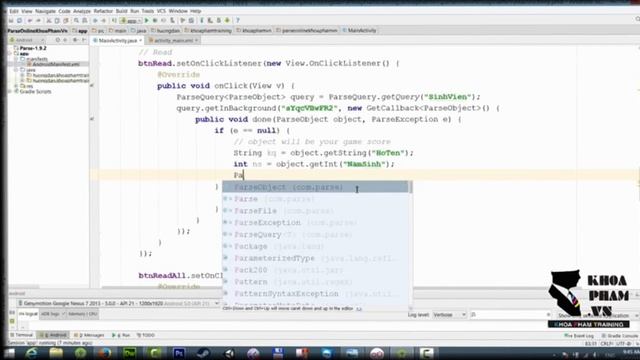Collapse the manifests folder in project tree
The height and width of the screenshot is (360, 640).
[17, 59]
